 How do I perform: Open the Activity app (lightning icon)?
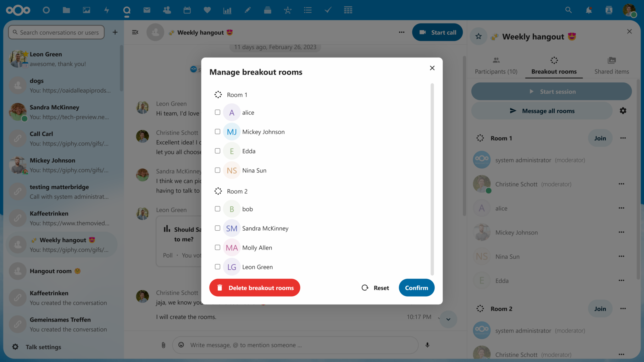(x=107, y=10)
